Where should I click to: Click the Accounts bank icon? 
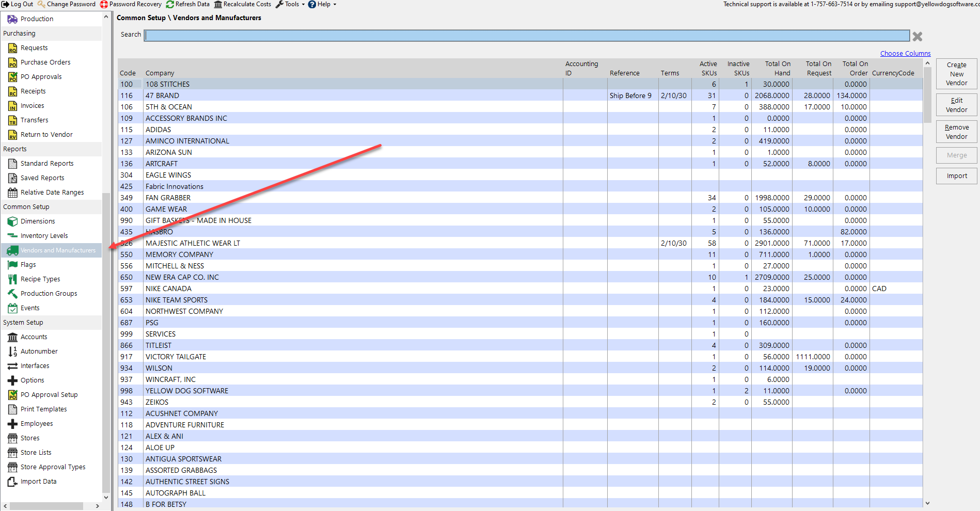[12, 337]
